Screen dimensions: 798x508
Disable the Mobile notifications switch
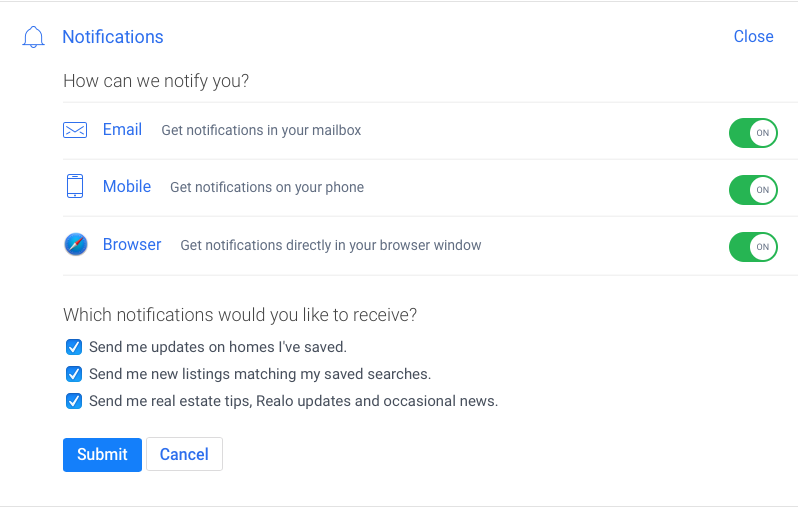pyautogui.click(x=753, y=190)
